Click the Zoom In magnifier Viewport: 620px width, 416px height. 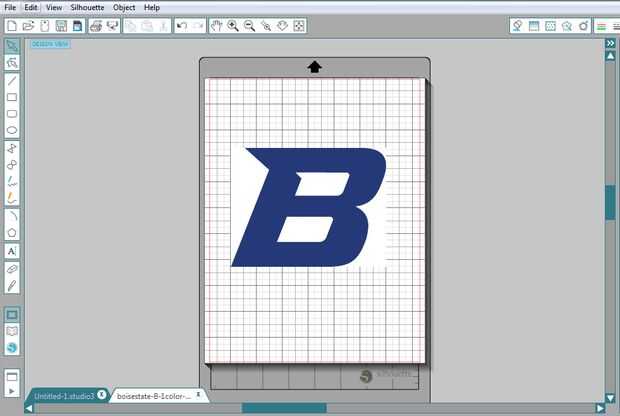[233, 26]
